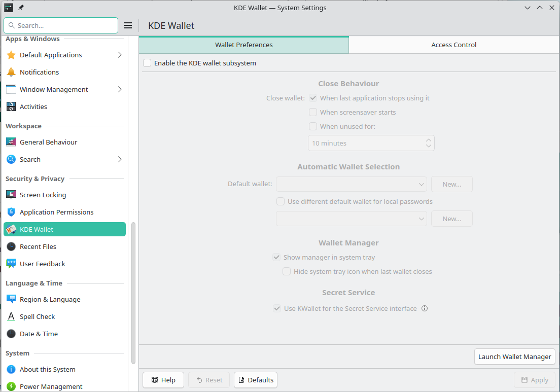This screenshot has height=392, width=560.
Task: Click Launch Wallet Manager button
Action: tap(515, 357)
